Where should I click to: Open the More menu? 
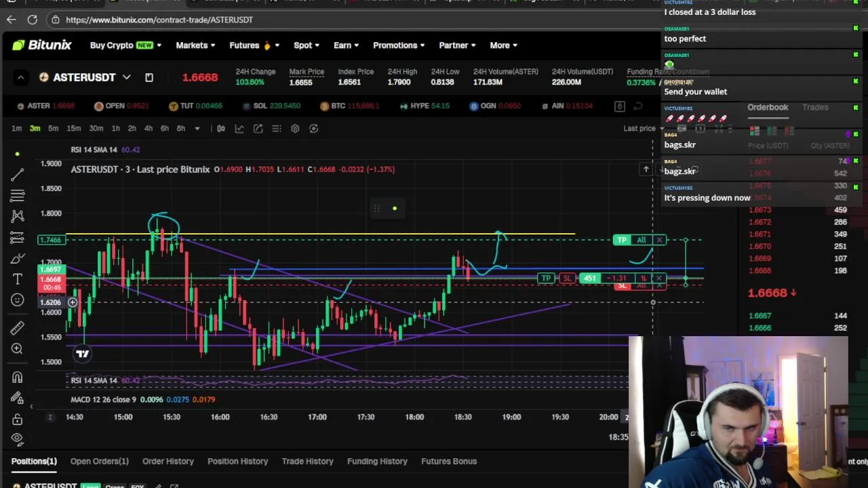pyautogui.click(x=503, y=45)
